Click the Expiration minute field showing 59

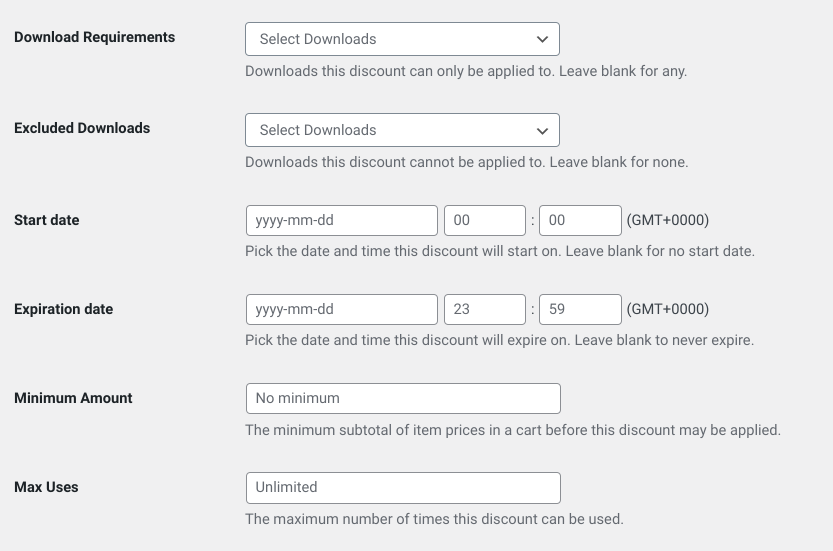[580, 309]
